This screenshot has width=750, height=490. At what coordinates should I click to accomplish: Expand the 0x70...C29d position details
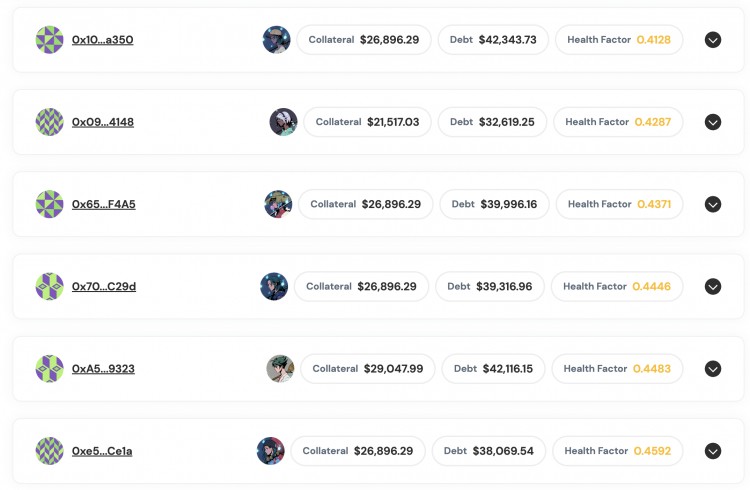(713, 287)
